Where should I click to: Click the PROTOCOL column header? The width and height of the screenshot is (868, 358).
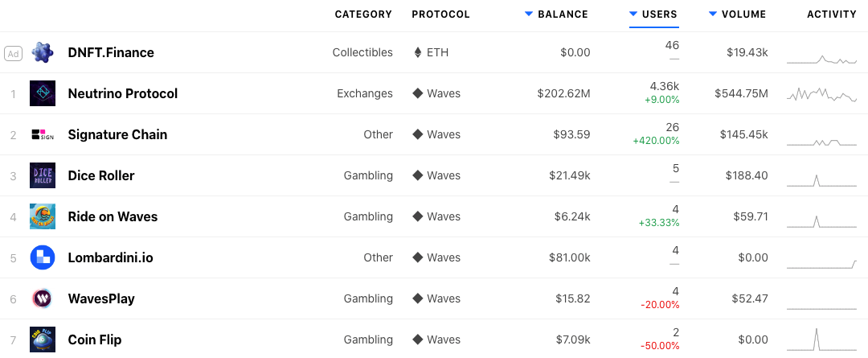(x=440, y=14)
